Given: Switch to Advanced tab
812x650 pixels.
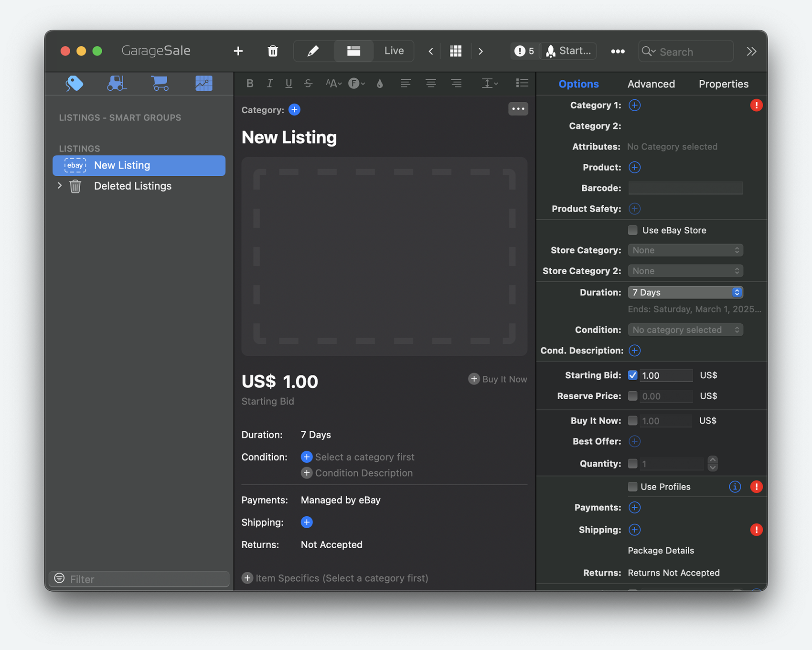Looking at the screenshot, I should [x=651, y=84].
